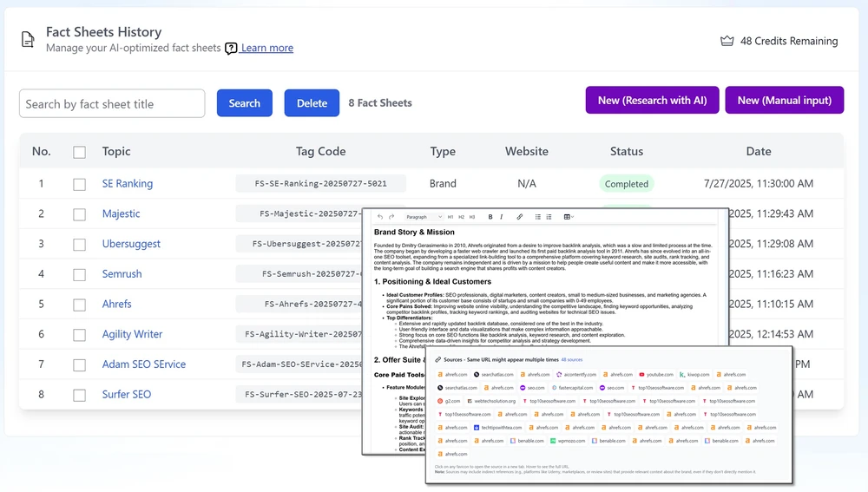Open the Ahrefs fact sheet
The height and width of the screenshot is (492, 868).
point(117,304)
